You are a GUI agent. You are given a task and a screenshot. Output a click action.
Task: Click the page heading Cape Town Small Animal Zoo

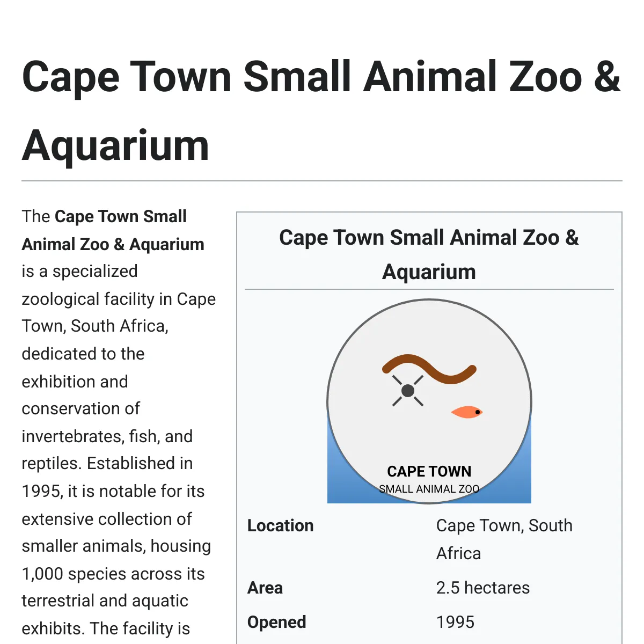(x=321, y=111)
